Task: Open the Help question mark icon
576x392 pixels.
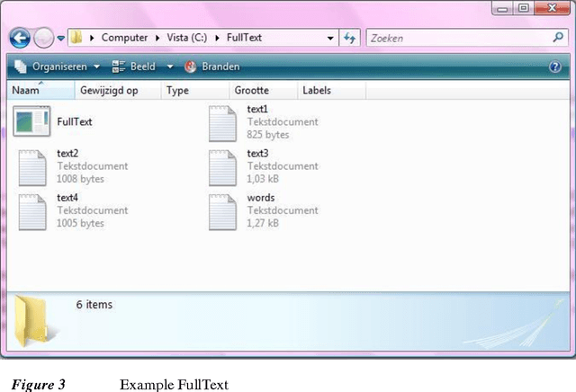Action: coord(555,67)
